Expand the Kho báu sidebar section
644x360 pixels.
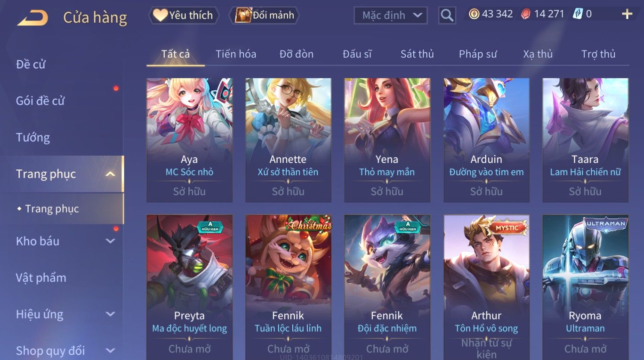(x=110, y=241)
